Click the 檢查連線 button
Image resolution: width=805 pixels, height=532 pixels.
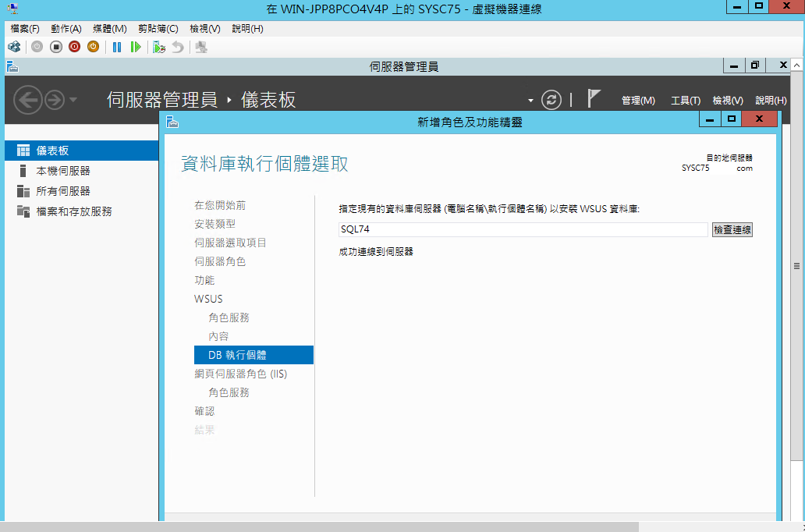pyautogui.click(x=732, y=229)
